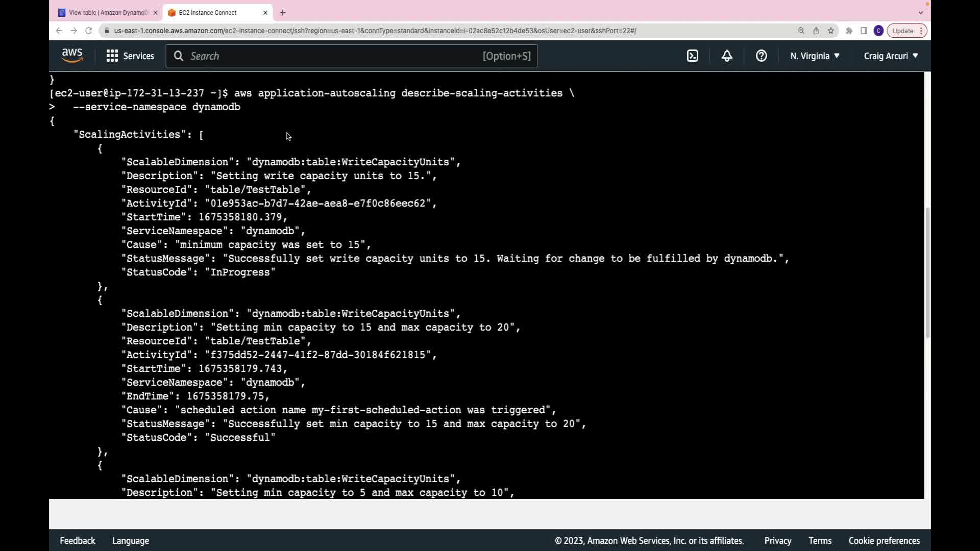Toggle the browser side panel
The width and height of the screenshot is (980, 551).
864,31
